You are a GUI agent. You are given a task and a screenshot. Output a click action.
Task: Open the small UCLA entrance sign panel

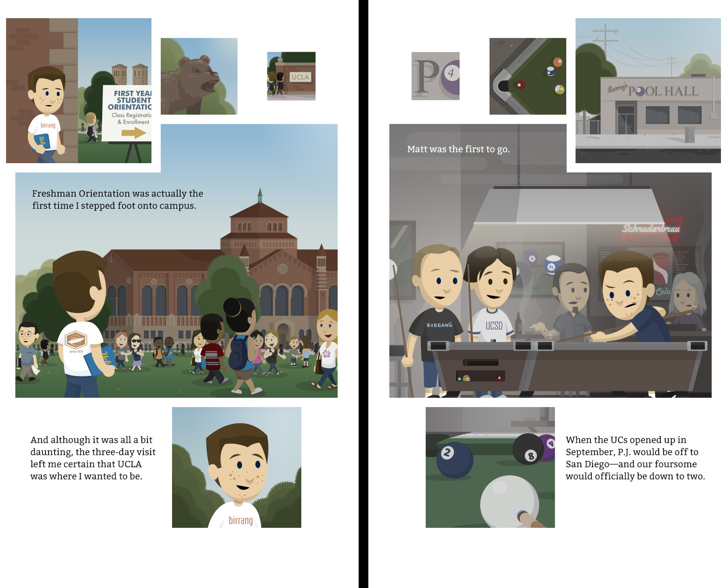(x=291, y=76)
